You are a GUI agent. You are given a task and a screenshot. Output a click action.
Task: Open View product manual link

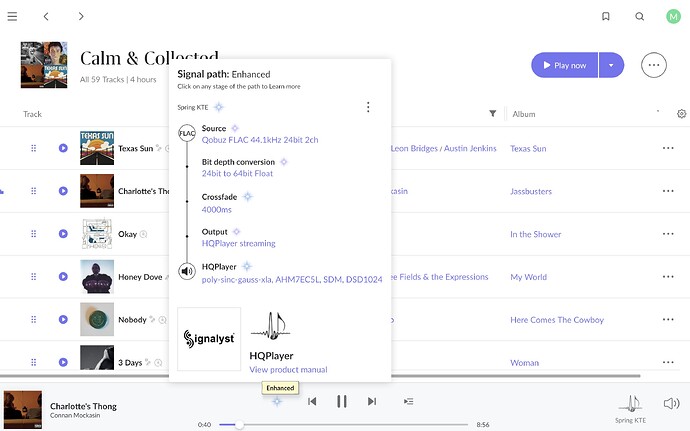pos(288,370)
